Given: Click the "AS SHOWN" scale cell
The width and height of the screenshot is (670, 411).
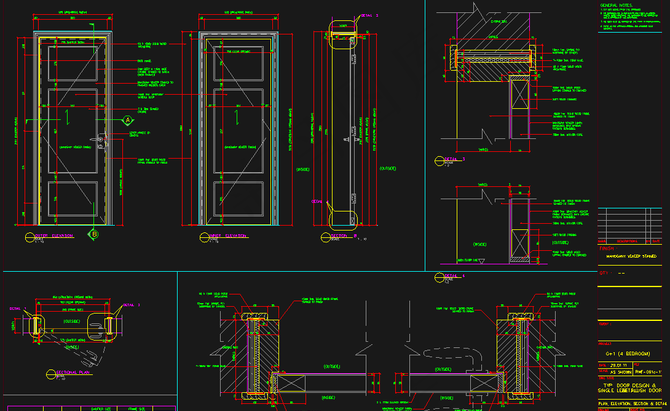Looking at the screenshot, I should (621, 372).
